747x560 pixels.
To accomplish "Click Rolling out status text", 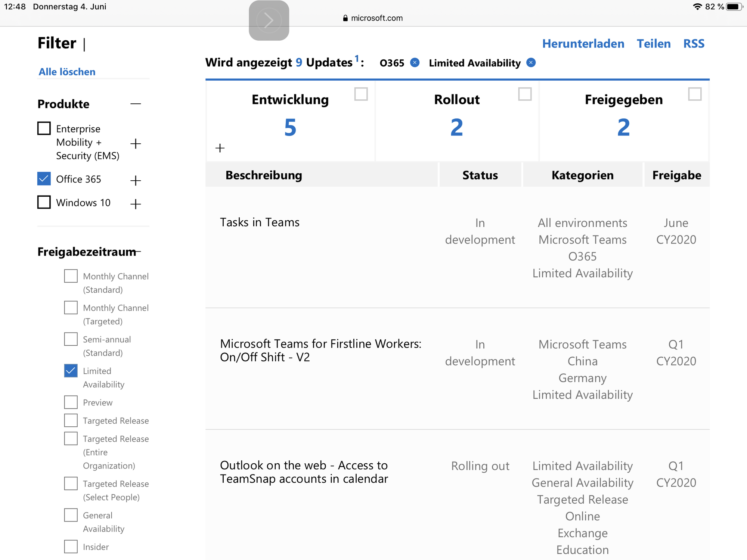I will [x=480, y=466].
